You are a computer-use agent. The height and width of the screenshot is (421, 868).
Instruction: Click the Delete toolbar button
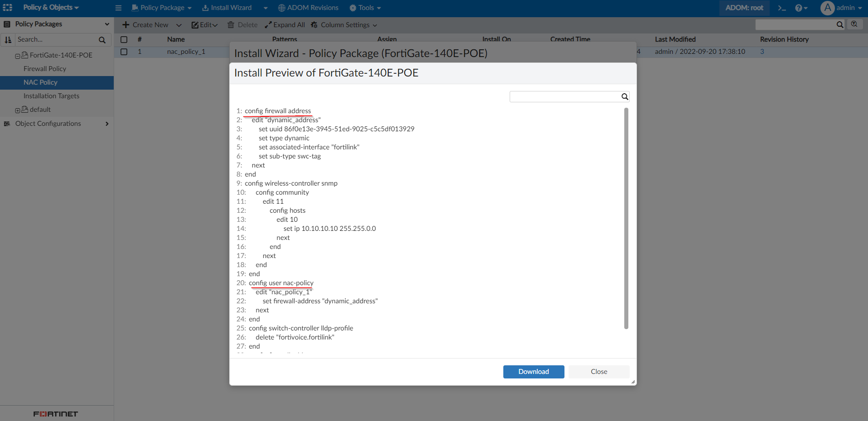[x=242, y=25]
